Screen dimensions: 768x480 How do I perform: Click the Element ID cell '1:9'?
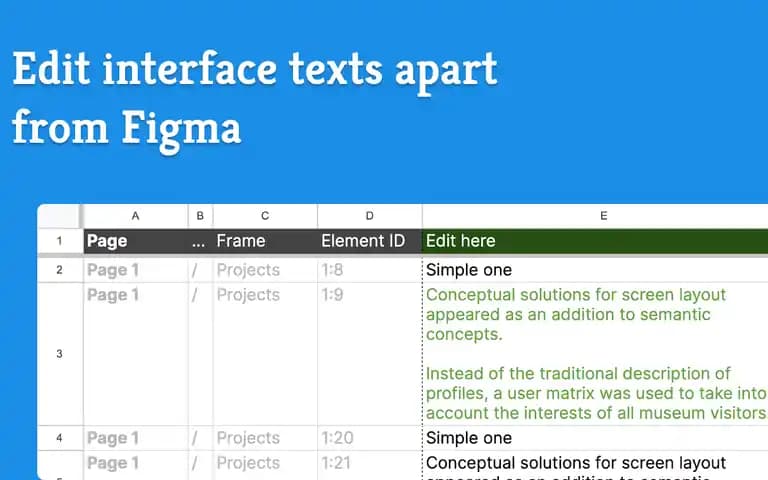click(x=370, y=354)
